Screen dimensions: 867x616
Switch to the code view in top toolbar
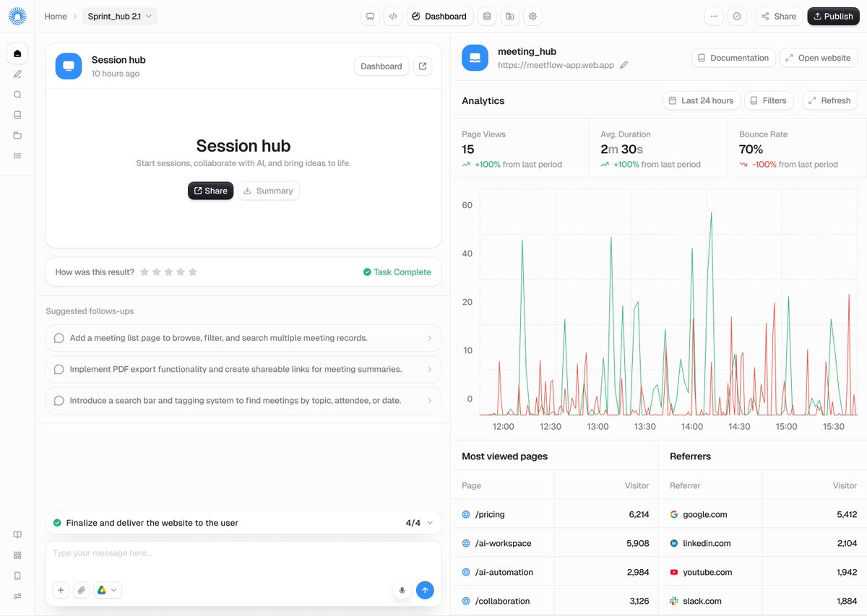(x=393, y=16)
